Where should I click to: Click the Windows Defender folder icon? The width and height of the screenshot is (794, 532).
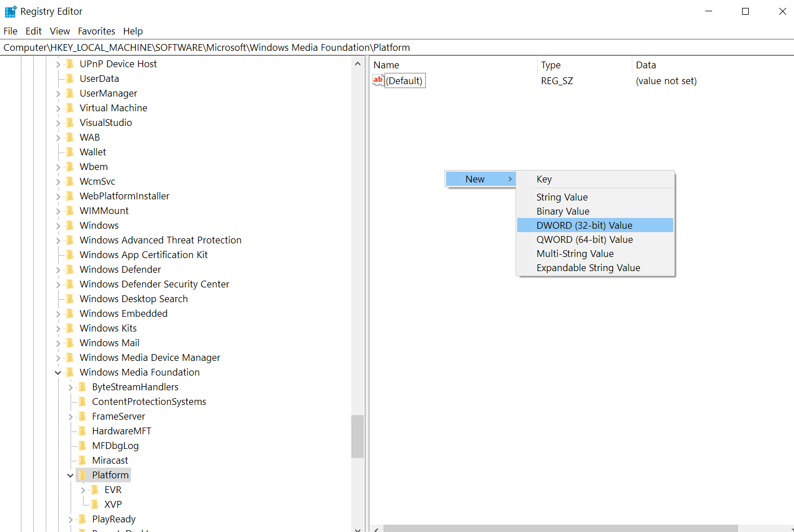70,269
